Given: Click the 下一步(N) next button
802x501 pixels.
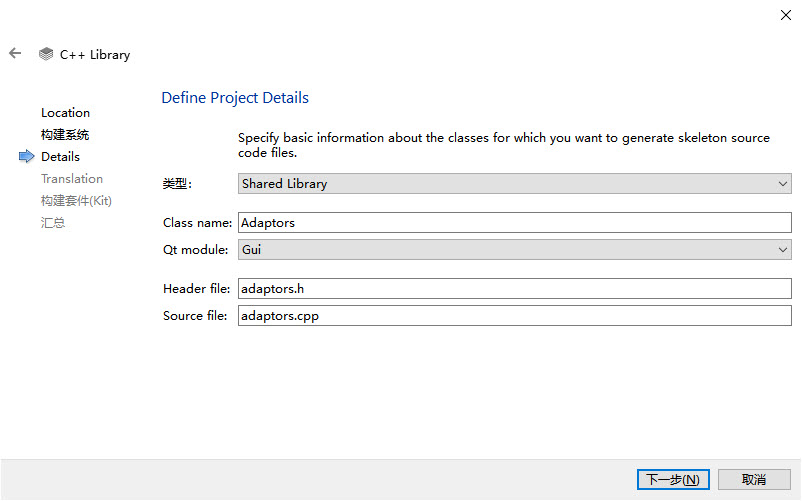Looking at the screenshot, I should click(673, 480).
